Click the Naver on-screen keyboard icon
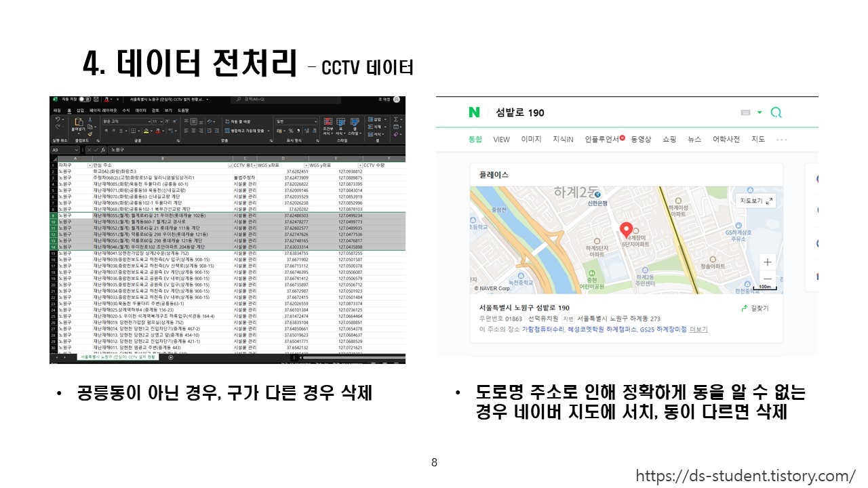The image size is (868, 488). tap(747, 113)
